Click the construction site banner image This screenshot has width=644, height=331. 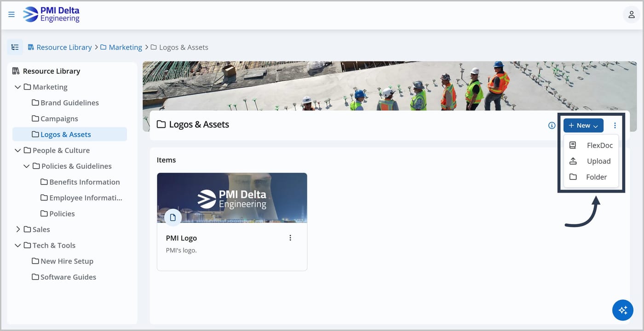coord(390,86)
